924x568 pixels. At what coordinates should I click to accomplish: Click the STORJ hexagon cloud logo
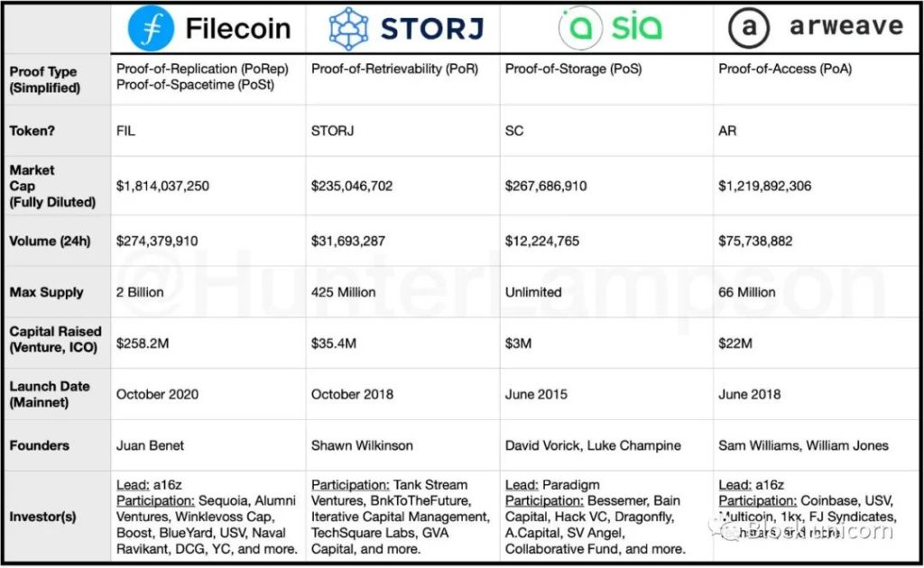(x=348, y=28)
